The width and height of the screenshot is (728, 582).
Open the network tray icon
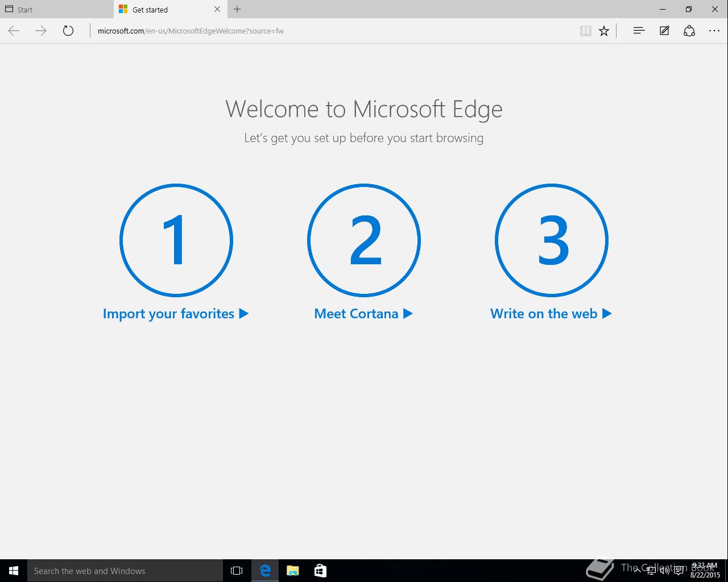651,571
